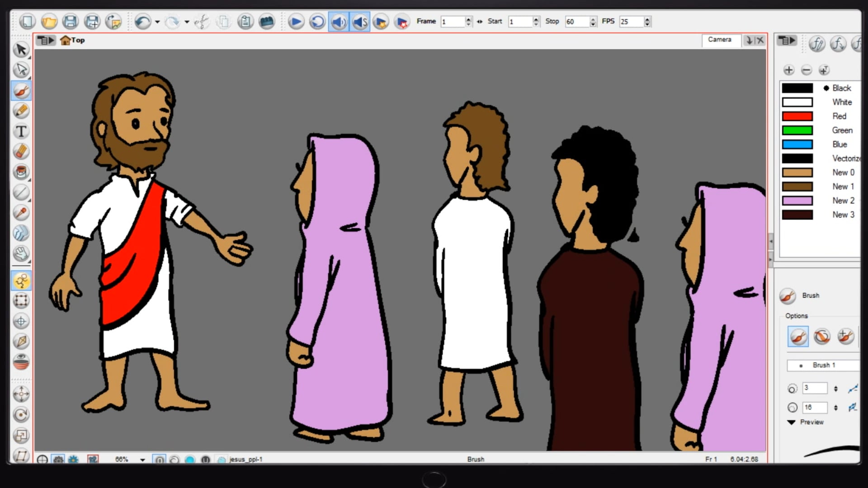Toggle the sound speaker button

pos(339,22)
